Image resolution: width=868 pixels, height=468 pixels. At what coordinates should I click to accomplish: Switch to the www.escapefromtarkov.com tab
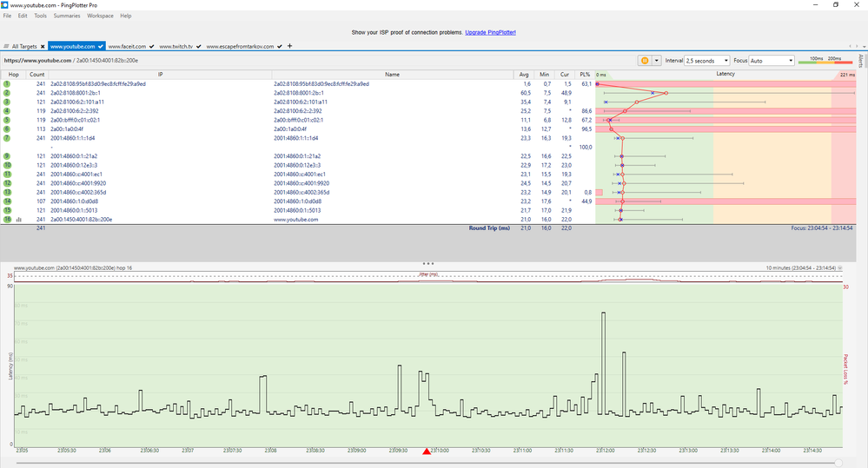[241, 47]
